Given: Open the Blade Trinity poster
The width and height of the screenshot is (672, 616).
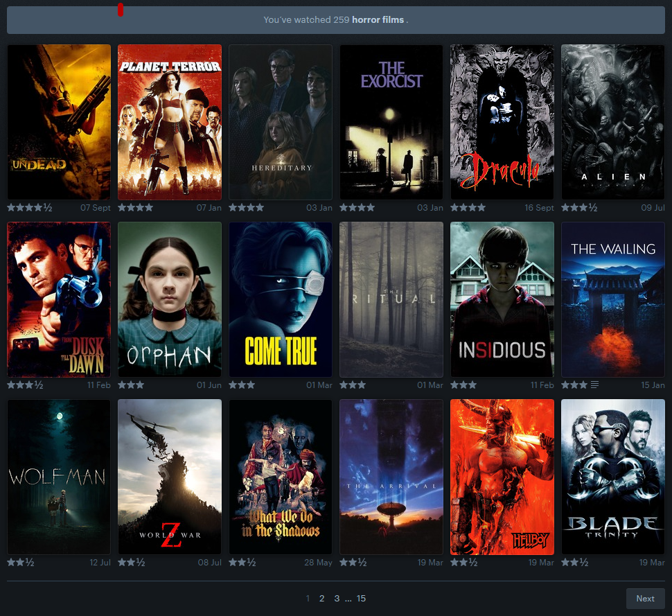Looking at the screenshot, I should coord(613,477).
